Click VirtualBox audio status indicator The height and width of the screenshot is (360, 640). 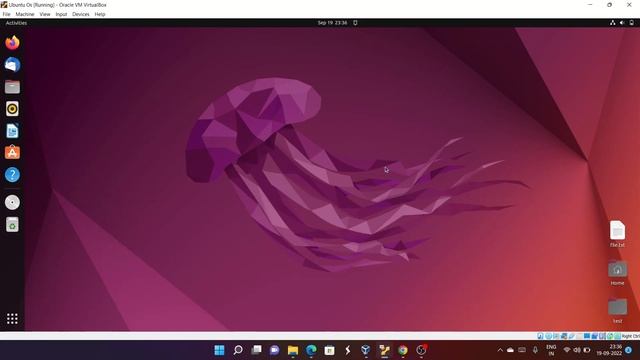click(556, 336)
